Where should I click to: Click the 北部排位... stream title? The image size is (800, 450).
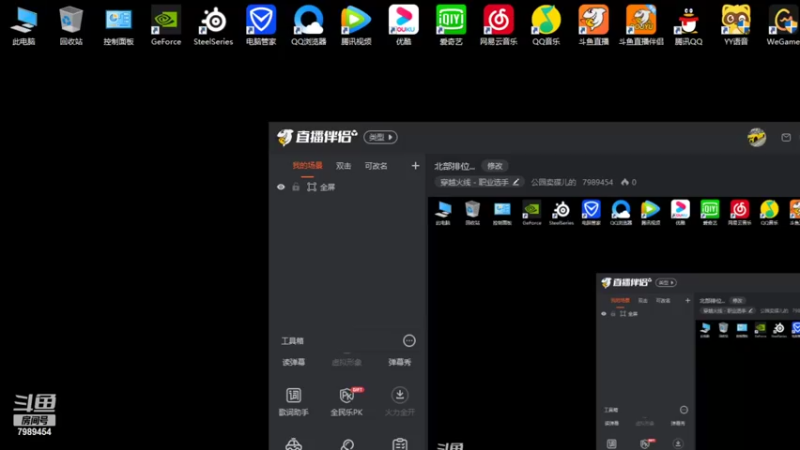coord(454,166)
